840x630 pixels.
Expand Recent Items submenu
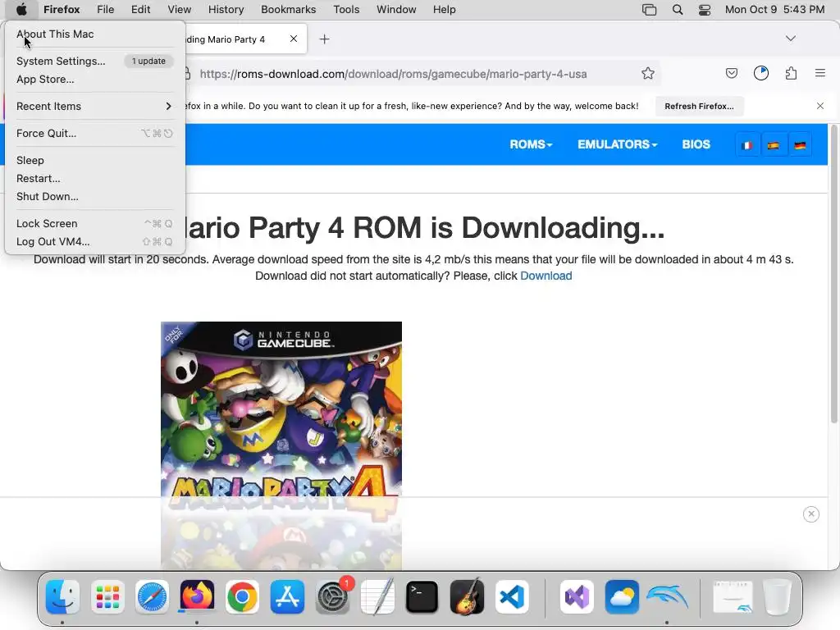point(95,106)
